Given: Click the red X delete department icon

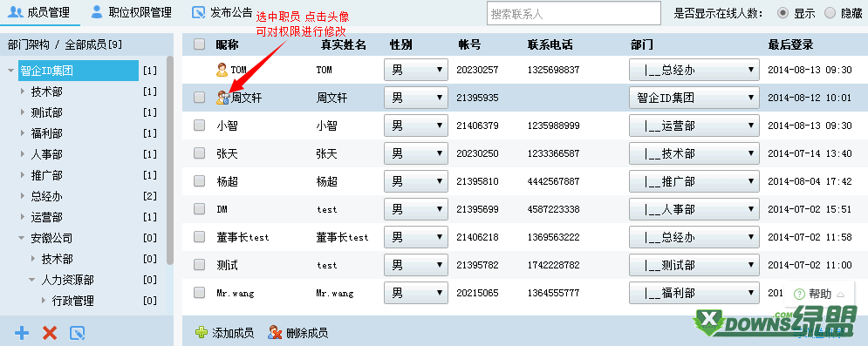Looking at the screenshot, I should pos(50,333).
